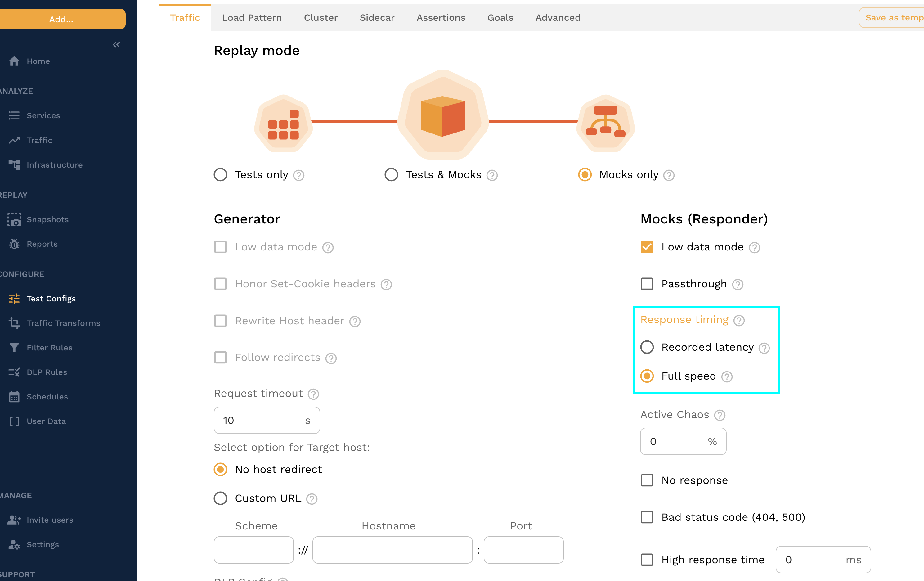Click the Schedules calendar icon
This screenshot has height=581, width=924.
click(14, 397)
